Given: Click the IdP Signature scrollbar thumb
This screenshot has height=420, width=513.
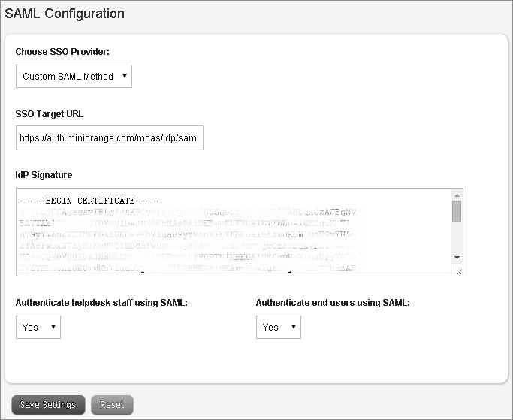Looking at the screenshot, I should pos(457,211).
